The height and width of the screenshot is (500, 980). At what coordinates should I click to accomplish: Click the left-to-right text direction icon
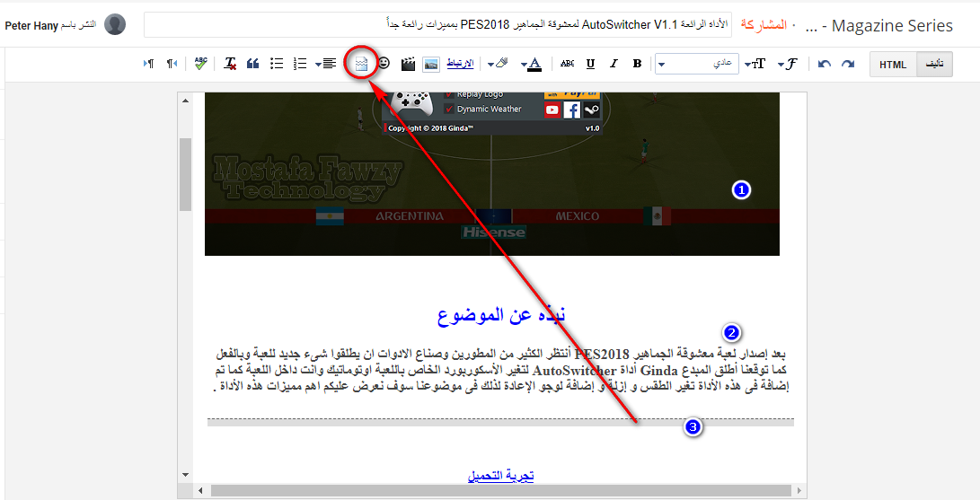pyautogui.click(x=149, y=64)
